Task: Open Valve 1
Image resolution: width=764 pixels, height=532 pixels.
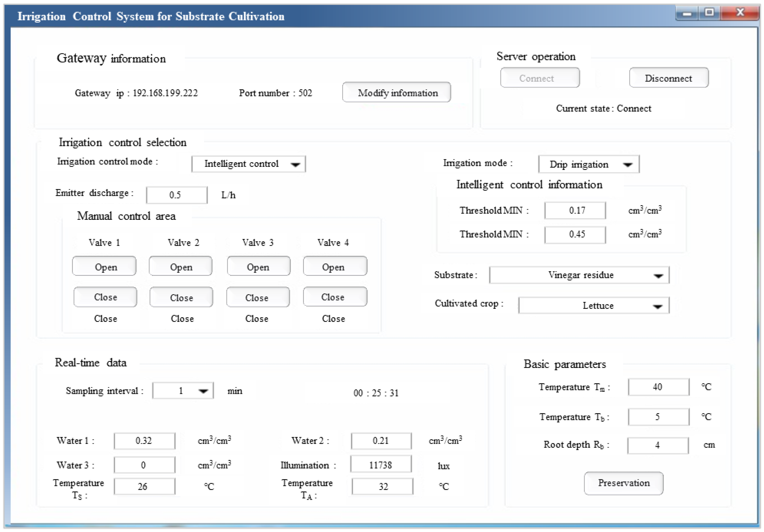Action: tap(104, 267)
